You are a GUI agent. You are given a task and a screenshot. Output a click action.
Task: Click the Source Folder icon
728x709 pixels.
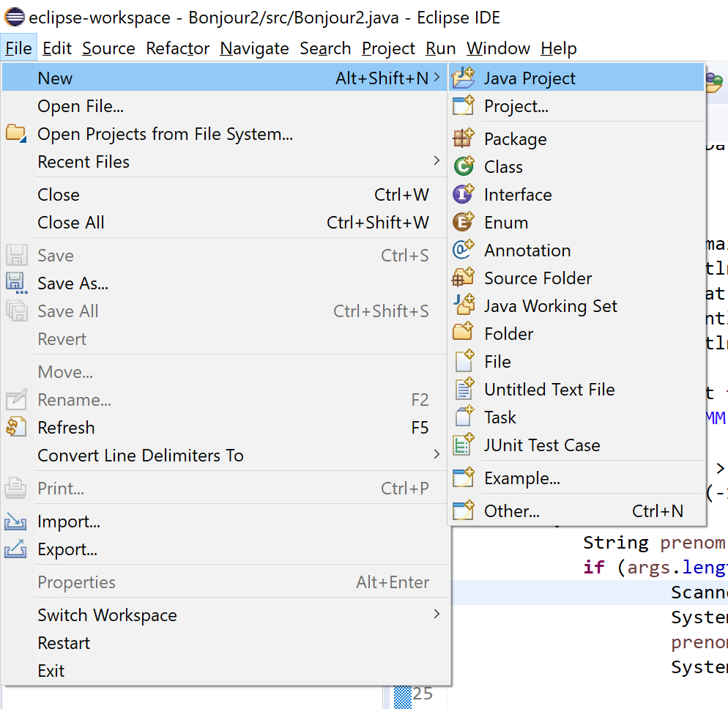[464, 278]
